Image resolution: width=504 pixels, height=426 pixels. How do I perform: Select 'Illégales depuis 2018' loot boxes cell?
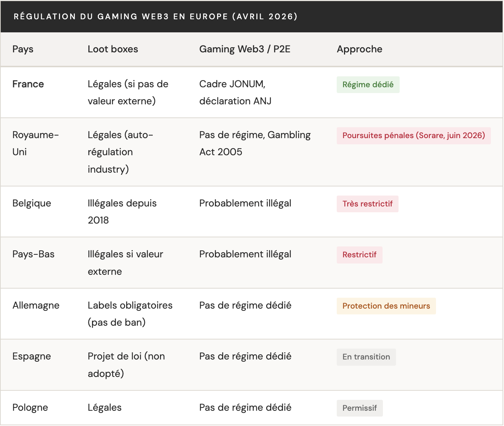click(122, 212)
